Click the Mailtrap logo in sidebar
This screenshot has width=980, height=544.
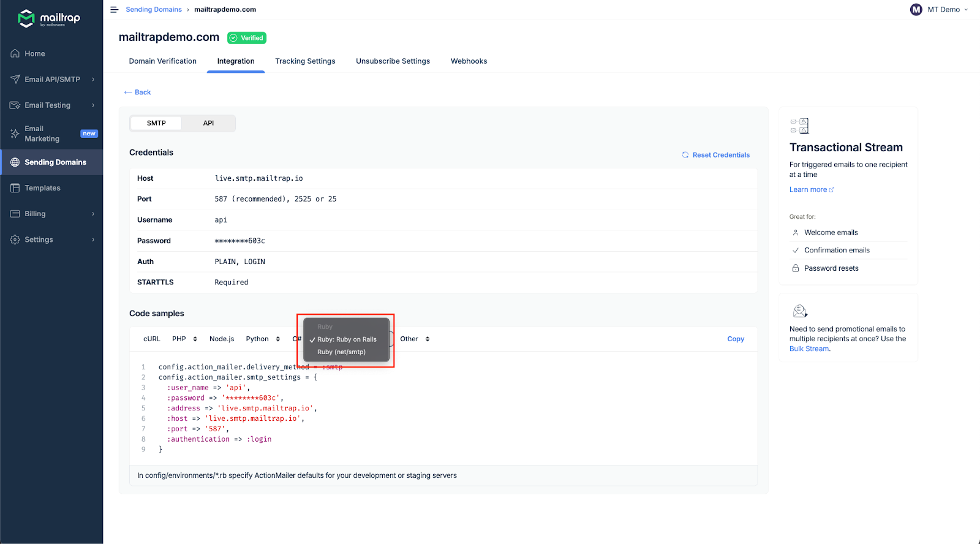tap(49, 18)
